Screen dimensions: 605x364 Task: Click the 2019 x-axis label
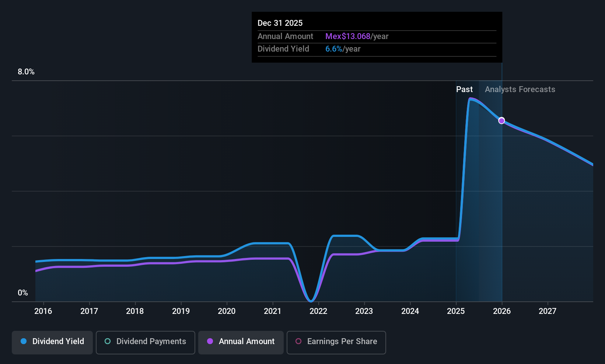tap(181, 311)
